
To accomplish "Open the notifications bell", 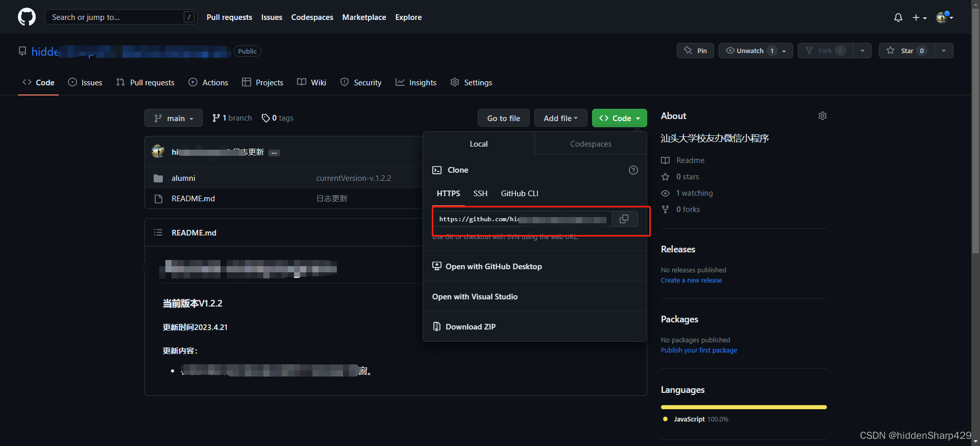I will click(898, 17).
